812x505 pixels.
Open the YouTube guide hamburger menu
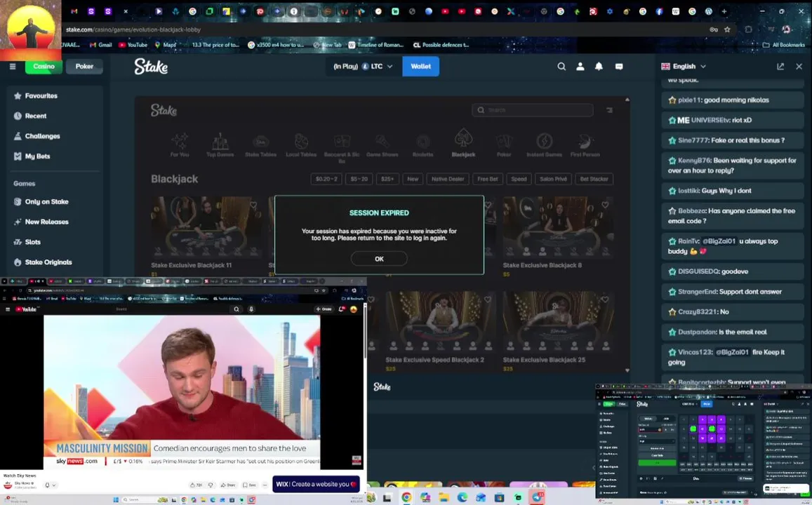8,309
